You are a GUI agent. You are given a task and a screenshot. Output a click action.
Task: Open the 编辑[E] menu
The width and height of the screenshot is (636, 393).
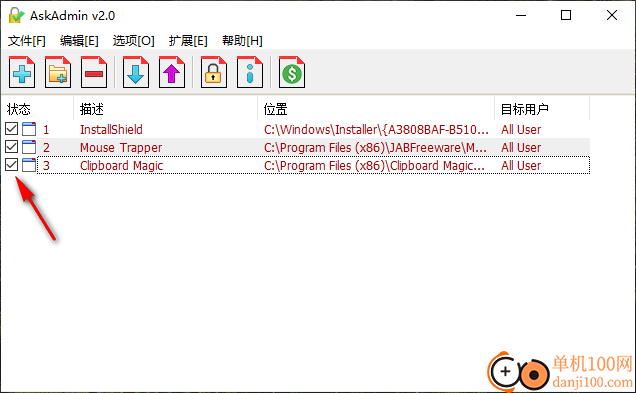coord(79,41)
